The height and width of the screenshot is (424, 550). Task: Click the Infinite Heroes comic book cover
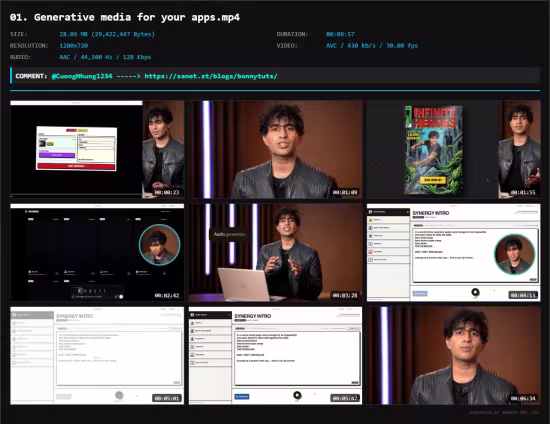434,149
